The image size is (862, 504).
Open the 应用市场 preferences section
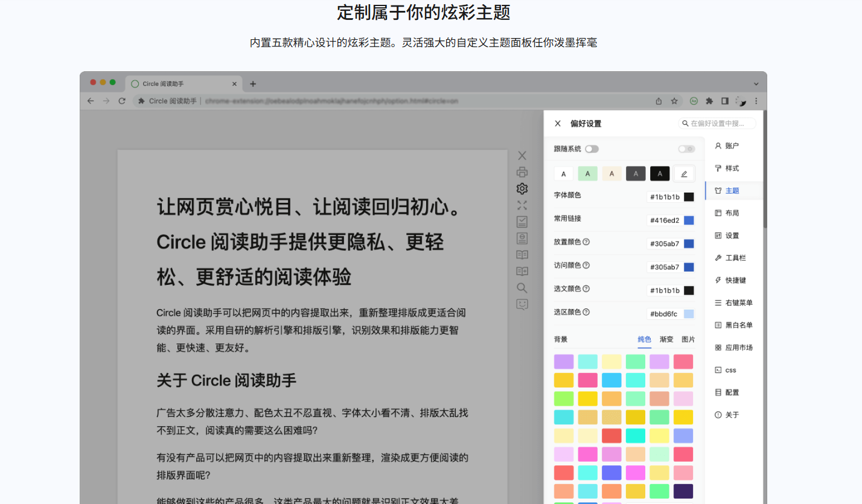(x=734, y=347)
